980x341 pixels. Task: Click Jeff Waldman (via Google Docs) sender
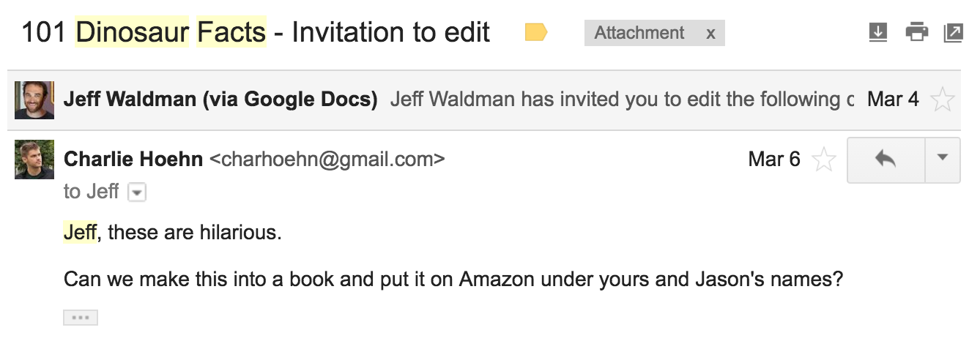220,100
